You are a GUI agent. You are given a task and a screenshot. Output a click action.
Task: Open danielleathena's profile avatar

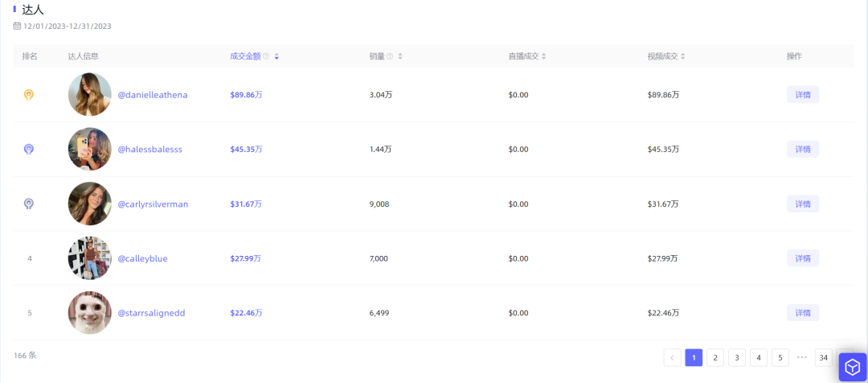pyautogui.click(x=90, y=95)
